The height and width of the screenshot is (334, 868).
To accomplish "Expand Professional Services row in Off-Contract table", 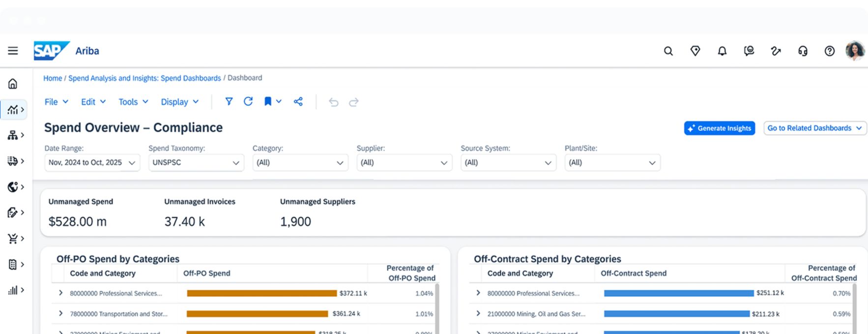I will coord(478,293).
